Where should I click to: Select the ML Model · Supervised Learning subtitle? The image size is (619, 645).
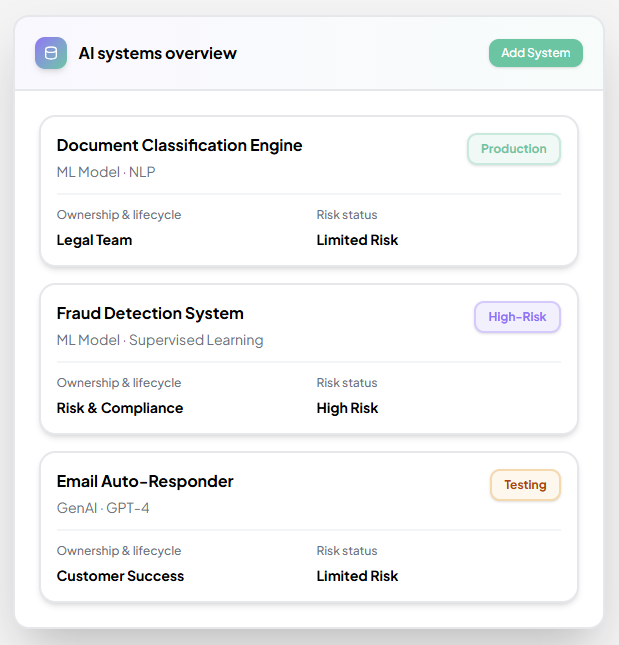coord(160,340)
